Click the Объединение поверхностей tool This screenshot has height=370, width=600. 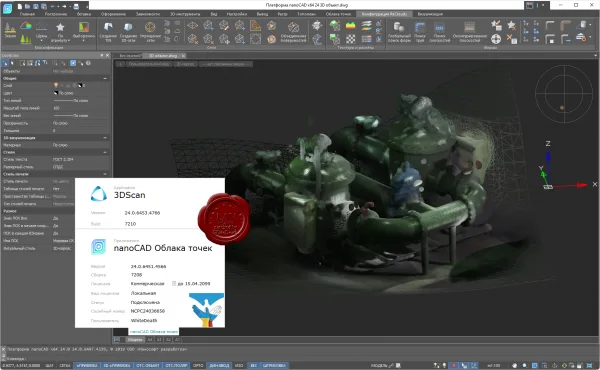[293, 32]
